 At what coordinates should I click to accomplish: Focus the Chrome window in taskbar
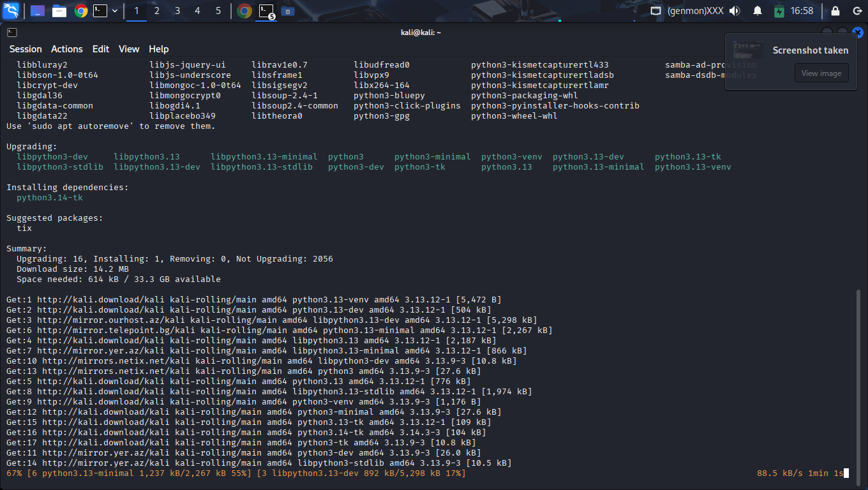click(x=244, y=11)
